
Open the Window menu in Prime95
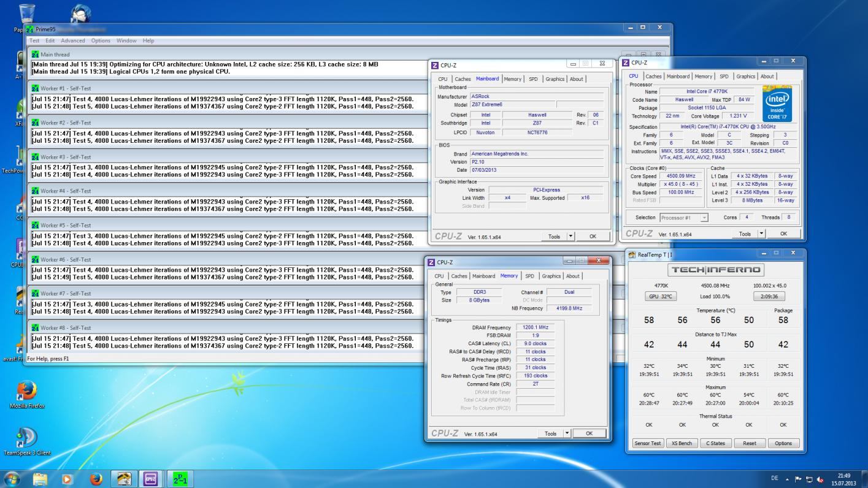point(126,40)
